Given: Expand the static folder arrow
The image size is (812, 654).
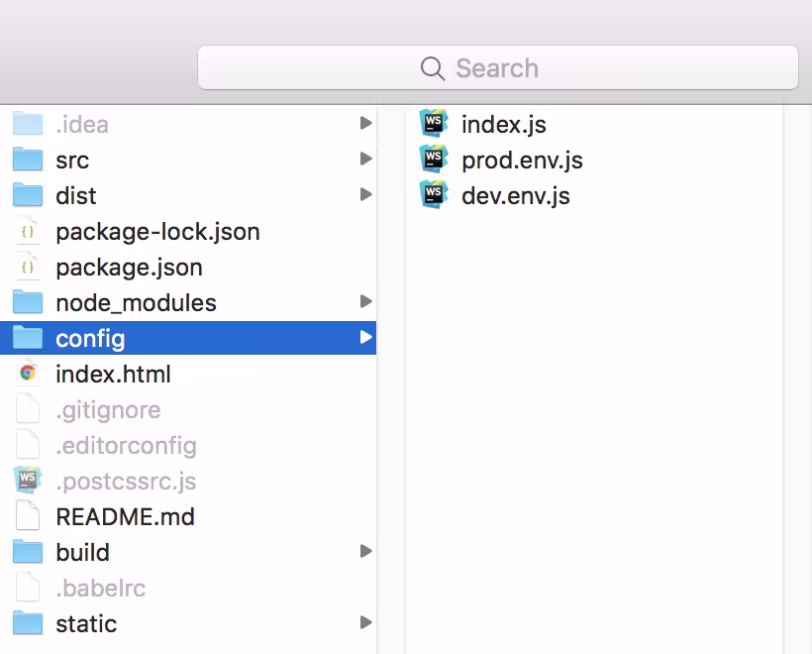Looking at the screenshot, I should (365, 623).
